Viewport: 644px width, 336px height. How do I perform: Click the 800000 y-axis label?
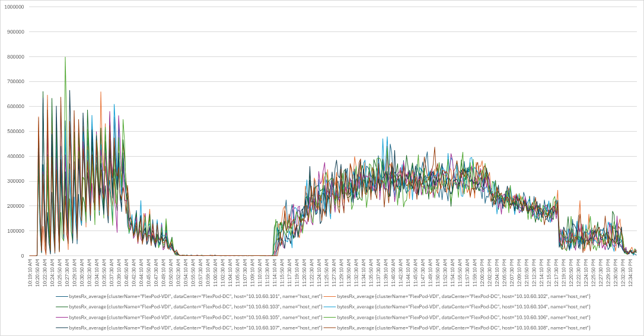tap(14, 57)
